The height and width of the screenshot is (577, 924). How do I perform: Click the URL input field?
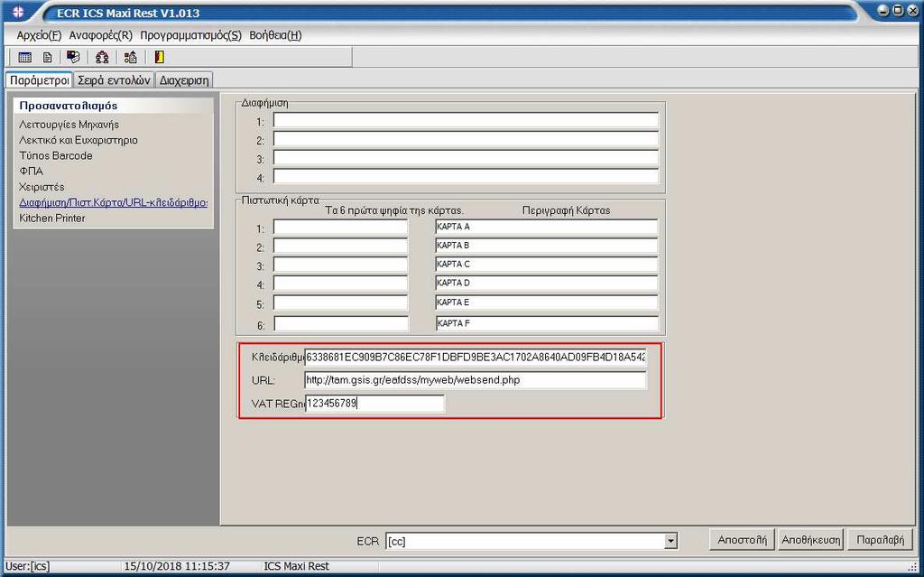[476, 380]
